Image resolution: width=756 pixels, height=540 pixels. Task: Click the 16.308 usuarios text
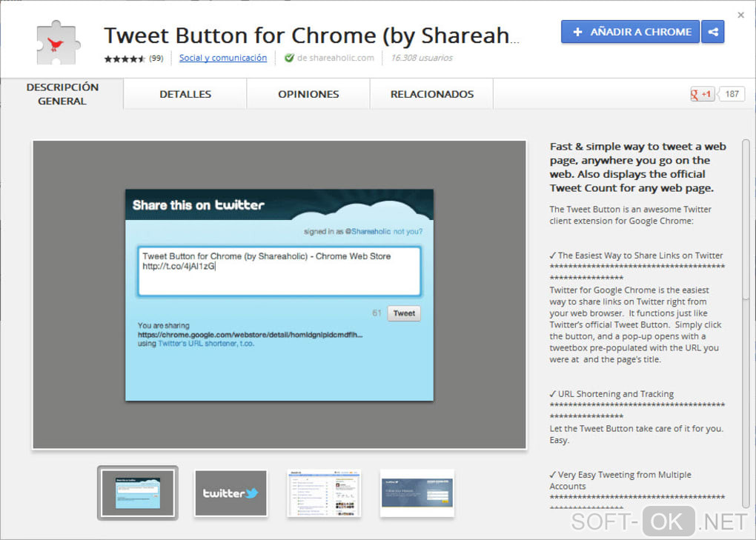pos(422,58)
